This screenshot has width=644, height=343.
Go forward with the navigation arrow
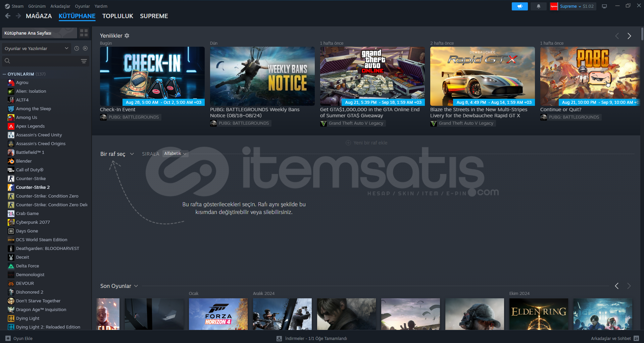(18, 16)
